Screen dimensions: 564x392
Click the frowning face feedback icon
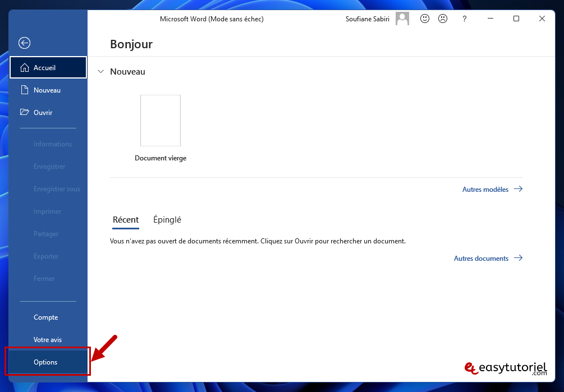pos(443,19)
